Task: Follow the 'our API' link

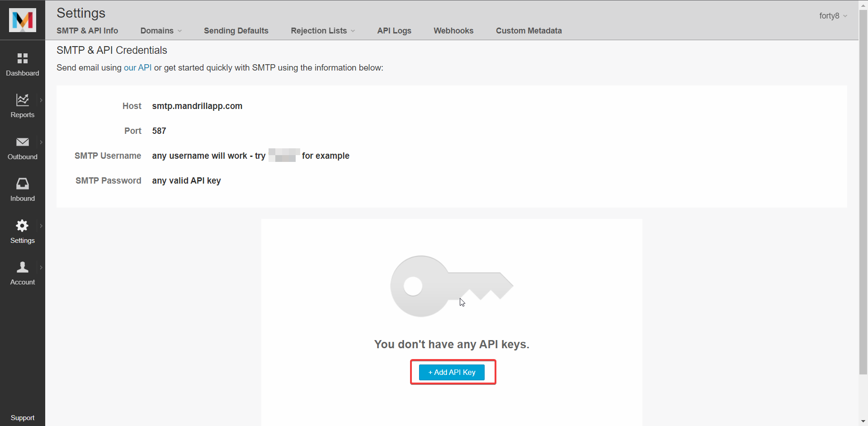Action: [138, 68]
